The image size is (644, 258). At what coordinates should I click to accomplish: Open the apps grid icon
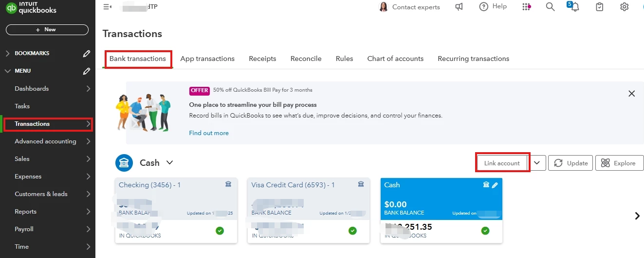[x=526, y=7]
